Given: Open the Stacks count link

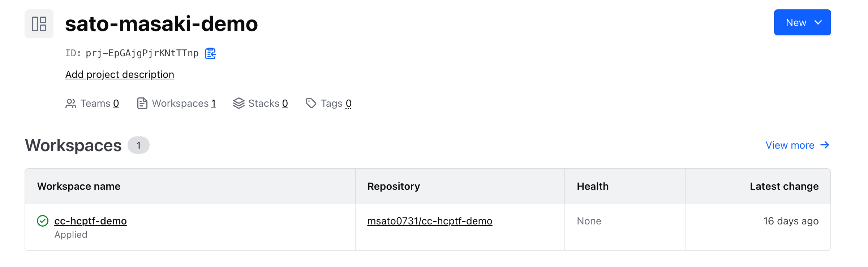Looking at the screenshot, I should coord(285,104).
